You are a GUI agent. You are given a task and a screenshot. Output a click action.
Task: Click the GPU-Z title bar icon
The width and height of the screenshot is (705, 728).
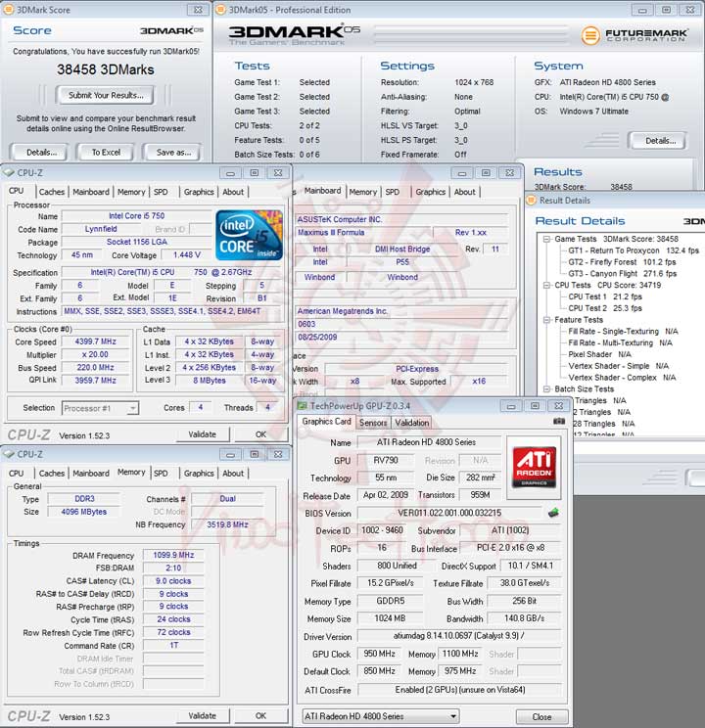click(x=303, y=406)
